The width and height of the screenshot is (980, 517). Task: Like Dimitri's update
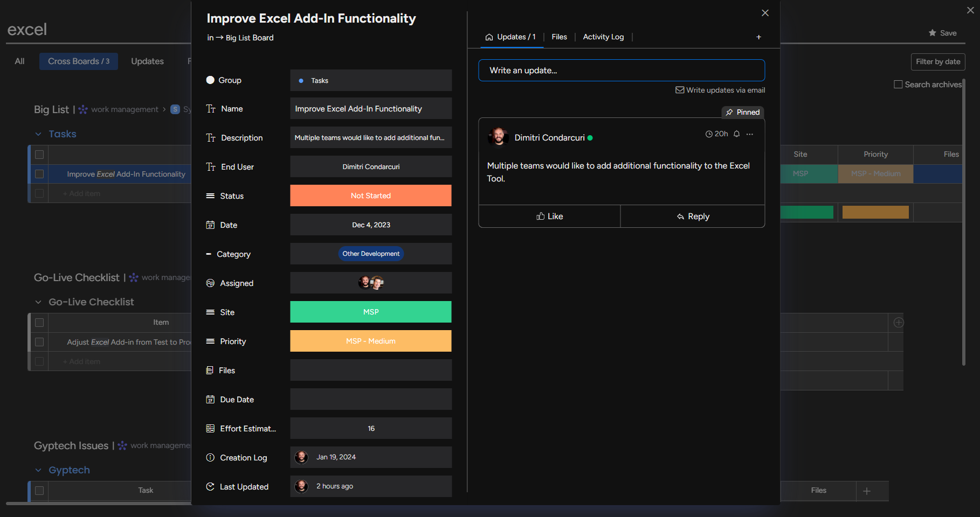pyautogui.click(x=549, y=216)
